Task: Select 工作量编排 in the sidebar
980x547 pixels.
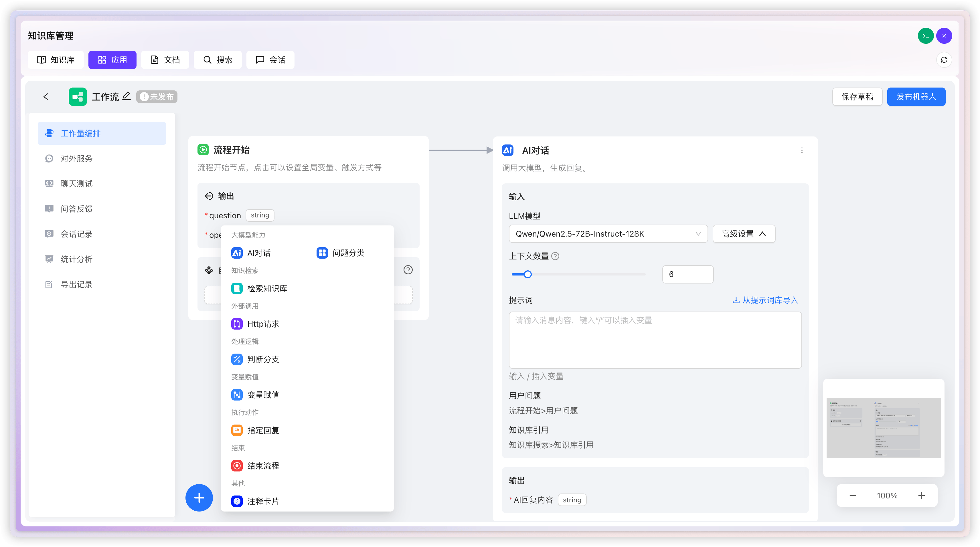Action: click(x=102, y=133)
